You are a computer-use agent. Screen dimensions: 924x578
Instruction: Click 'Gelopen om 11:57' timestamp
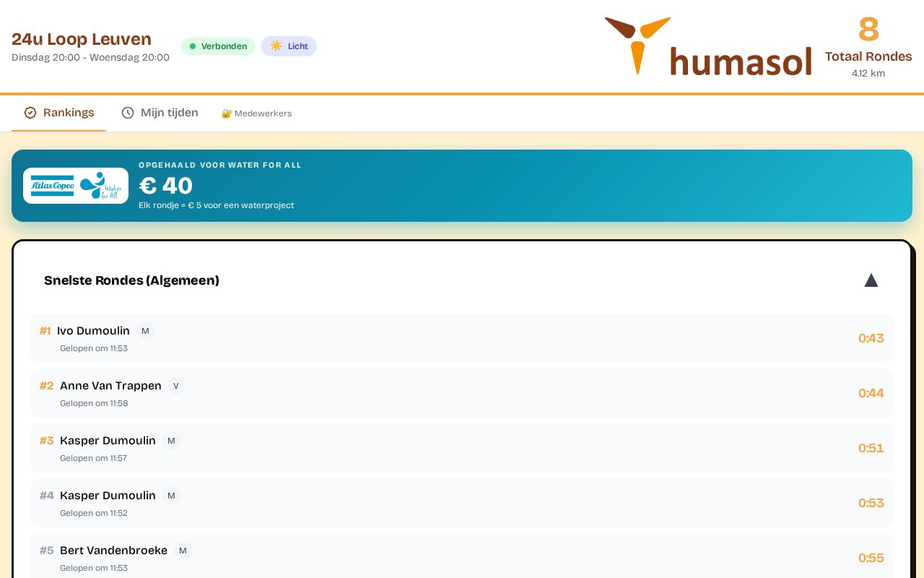(x=94, y=458)
